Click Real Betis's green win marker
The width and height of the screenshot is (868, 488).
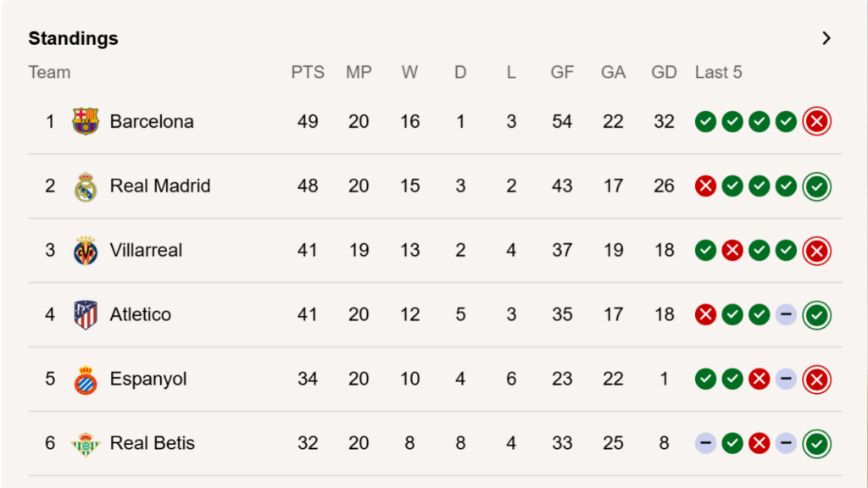click(732, 443)
